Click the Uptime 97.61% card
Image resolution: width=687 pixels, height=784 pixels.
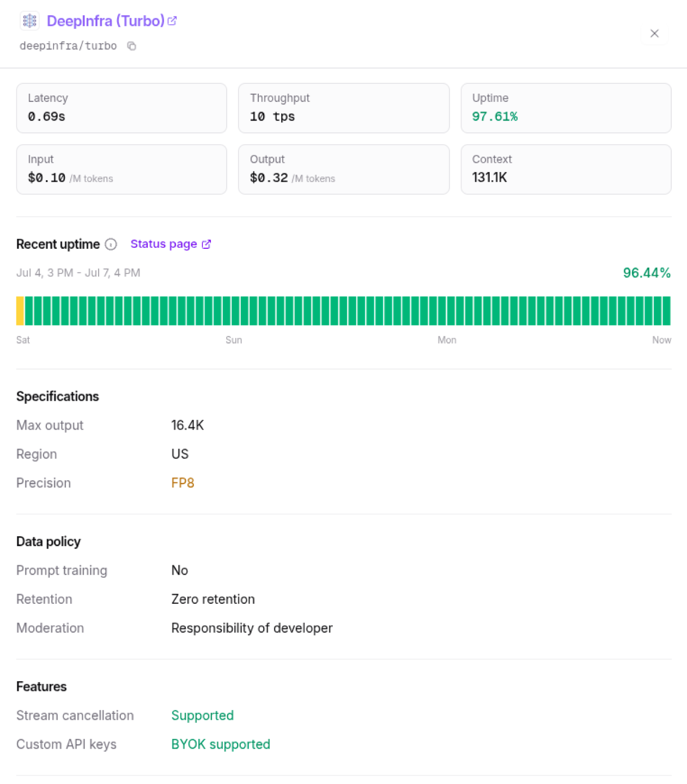click(566, 108)
